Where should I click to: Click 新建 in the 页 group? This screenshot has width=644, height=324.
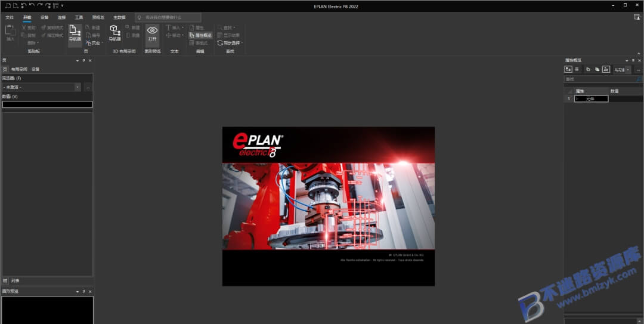pos(93,27)
